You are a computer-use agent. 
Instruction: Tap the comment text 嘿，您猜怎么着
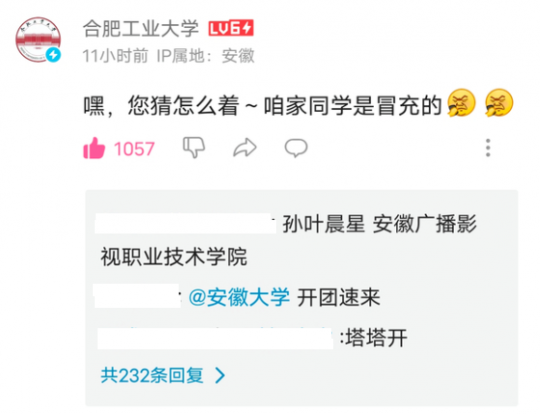pyautogui.click(x=161, y=105)
